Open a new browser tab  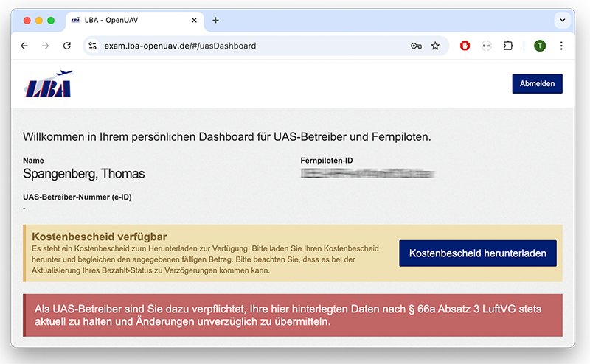[x=216, y=21]
